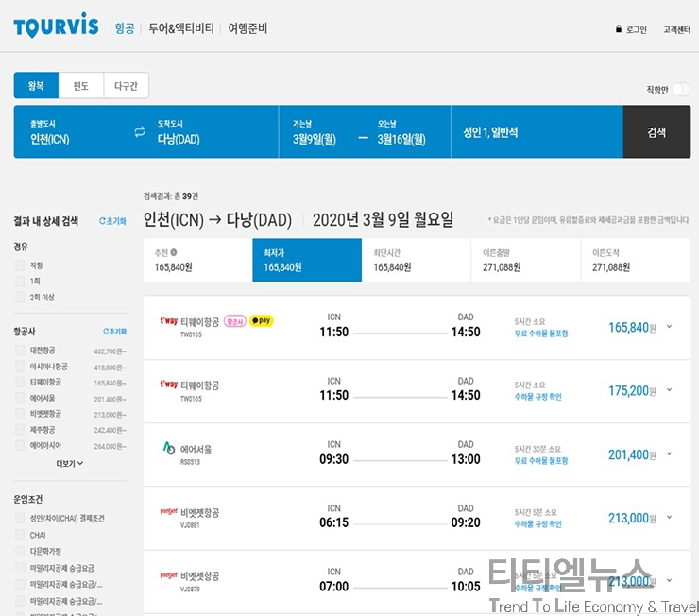Check 성인/차이(CHAI) 결제조건 option
The width and height of the screenshot is (699, 616).
(20, 518)
